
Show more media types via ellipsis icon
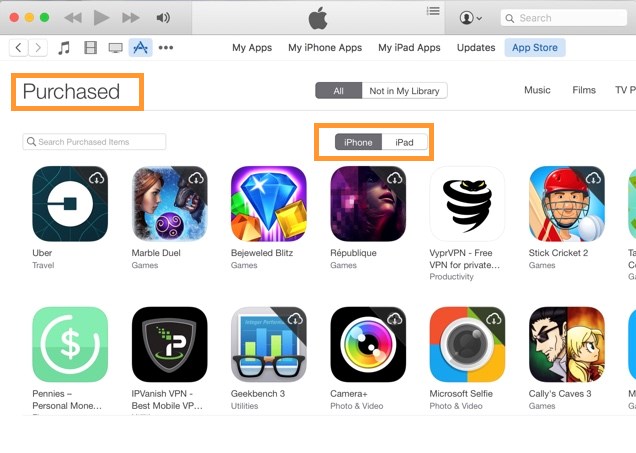point(166,48)
